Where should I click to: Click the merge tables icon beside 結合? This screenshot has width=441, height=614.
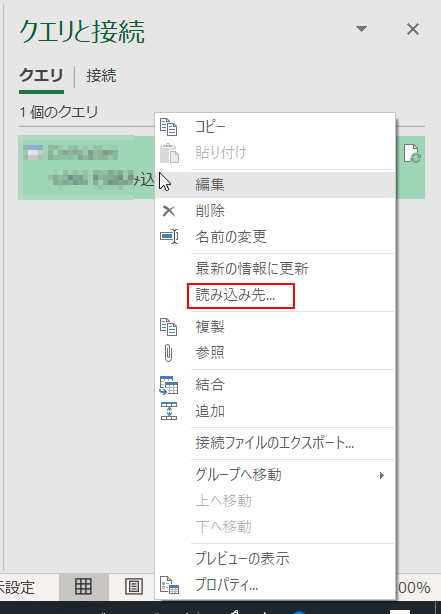(x=169, y=385)
